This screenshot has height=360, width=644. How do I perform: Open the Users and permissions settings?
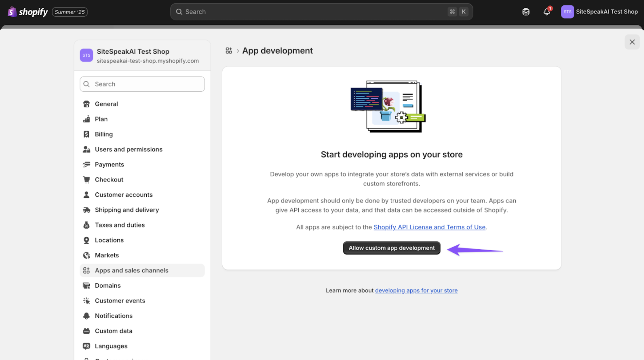(x=128, y=149)
